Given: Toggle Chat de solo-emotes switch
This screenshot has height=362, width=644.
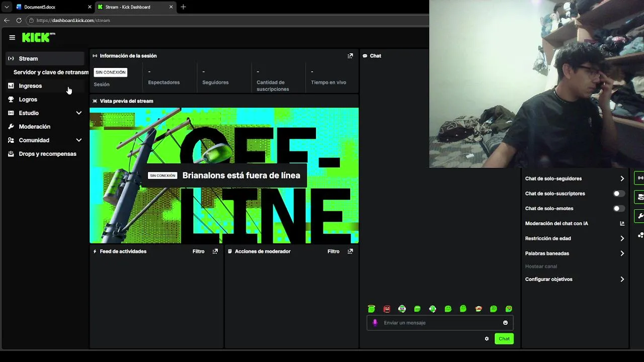Looking at the screenshot, I should coord(619,209).
